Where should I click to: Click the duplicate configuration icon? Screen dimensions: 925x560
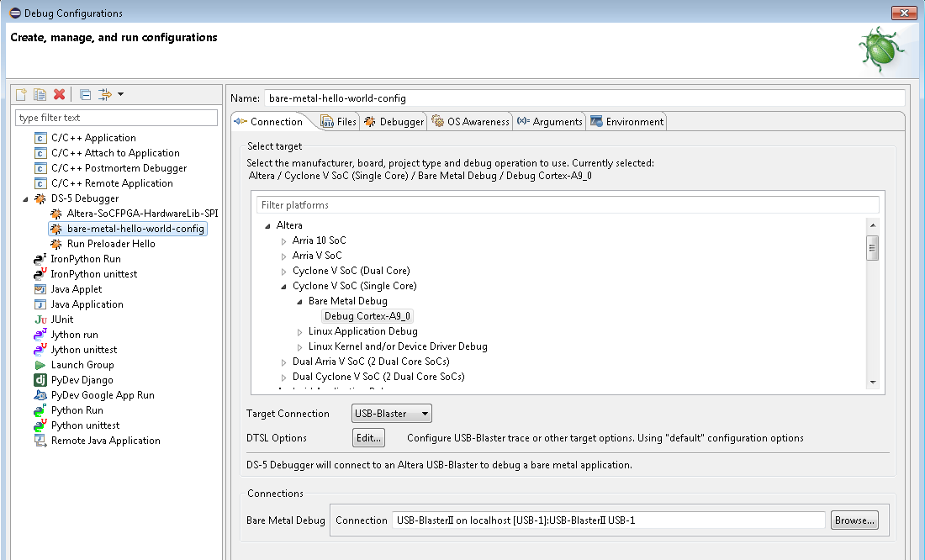point(40,94)
